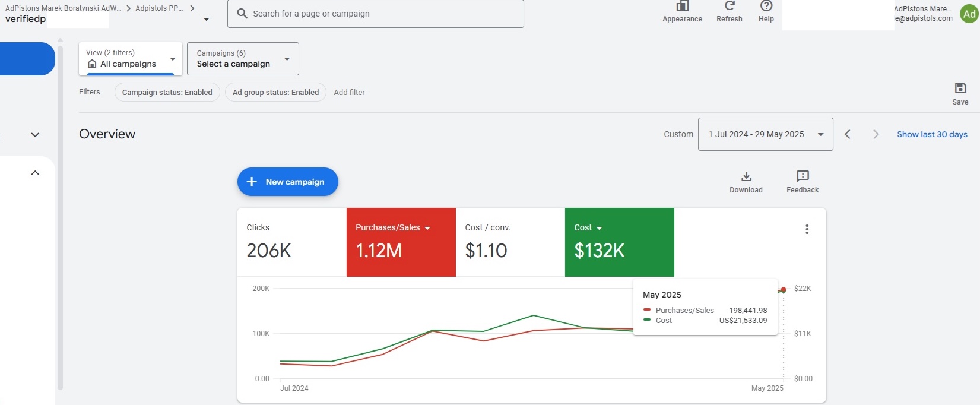Viewport: 980px width, 405px height.
Task: Click the Jul 2024 axis label
Action: coord(294,388)
